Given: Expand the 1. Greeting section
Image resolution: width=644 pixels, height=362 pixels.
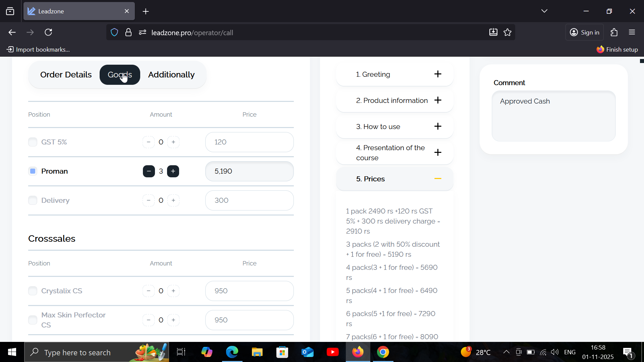Looking at the screenshot, I should click(x=438, y=74).
